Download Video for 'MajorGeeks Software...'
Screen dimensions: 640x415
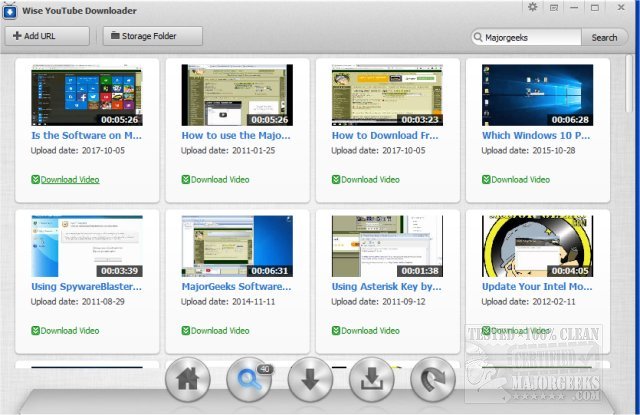216,331
